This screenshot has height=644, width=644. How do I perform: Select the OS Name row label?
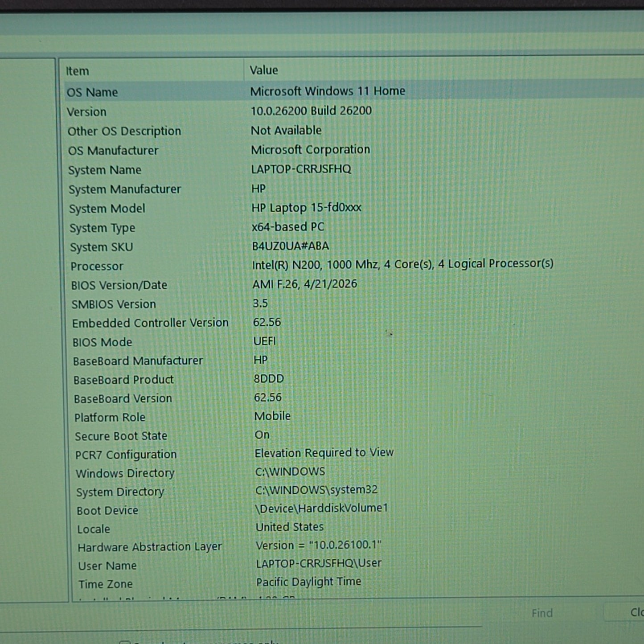pos(92,92)
